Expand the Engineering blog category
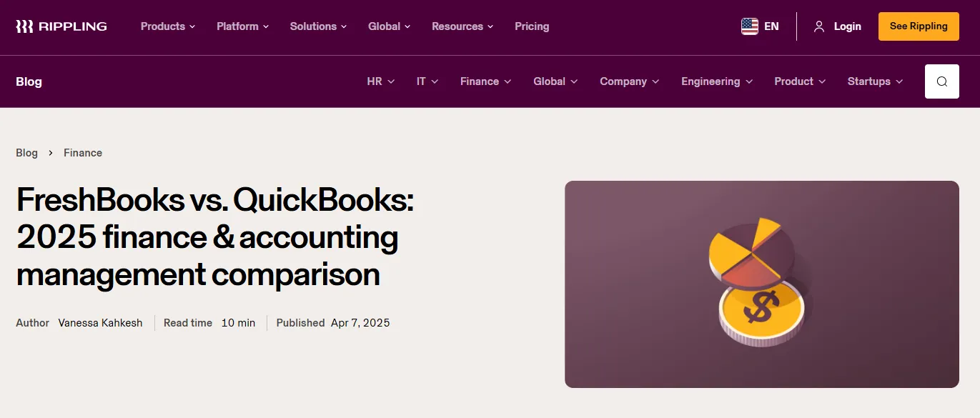This screenshot has height=418, width=980. coord(717,81)
